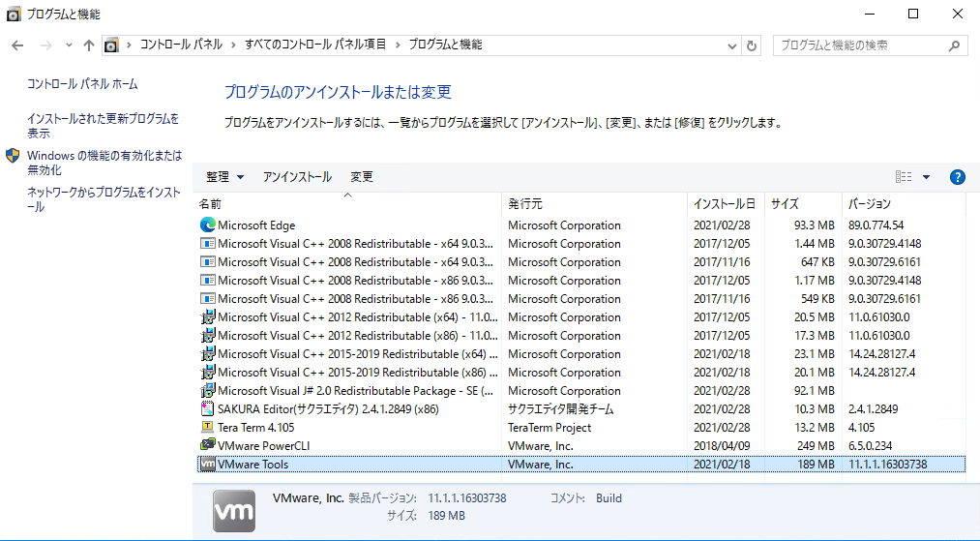Open Windows の機能の有効化または無効化 link
The width and height of the screenshot is (980, 541).
click(104, 163)
